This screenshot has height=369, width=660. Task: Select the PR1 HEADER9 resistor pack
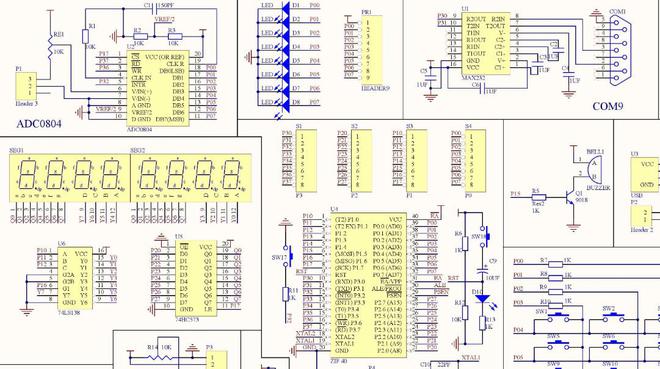click(372, 50)
